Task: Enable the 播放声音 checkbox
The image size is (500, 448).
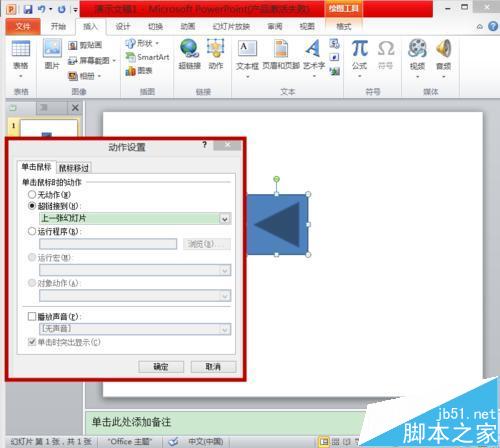Action: 32,316
